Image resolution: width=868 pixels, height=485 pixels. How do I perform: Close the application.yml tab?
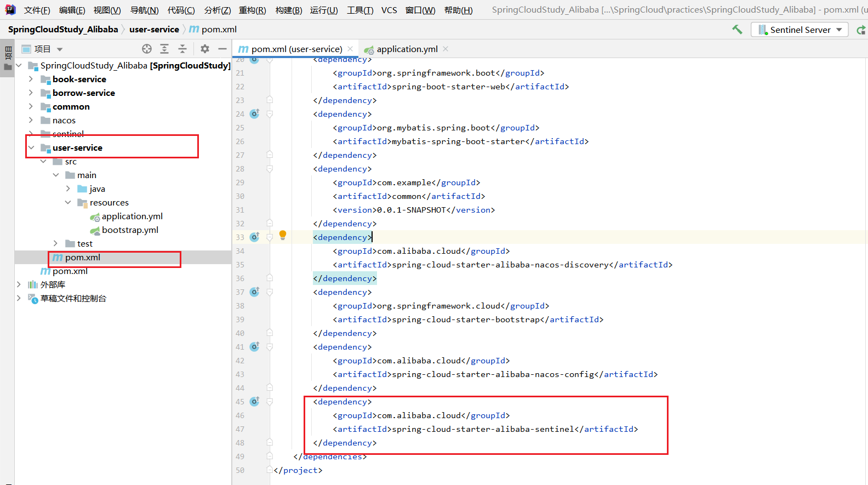point(446,49)
